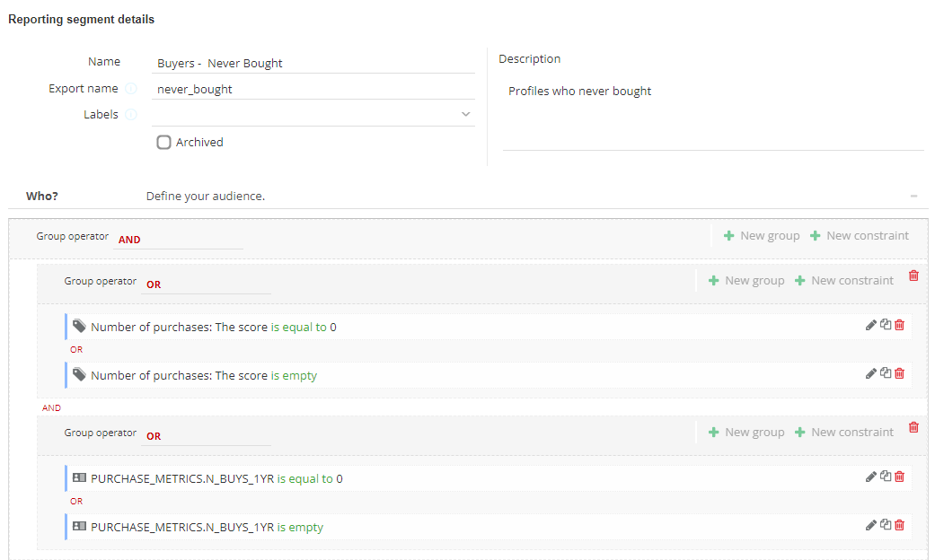The width and height of the screenshot is (935, 560).
Task: Add New constraint to second OR group
Action: [x=843, y=432]
